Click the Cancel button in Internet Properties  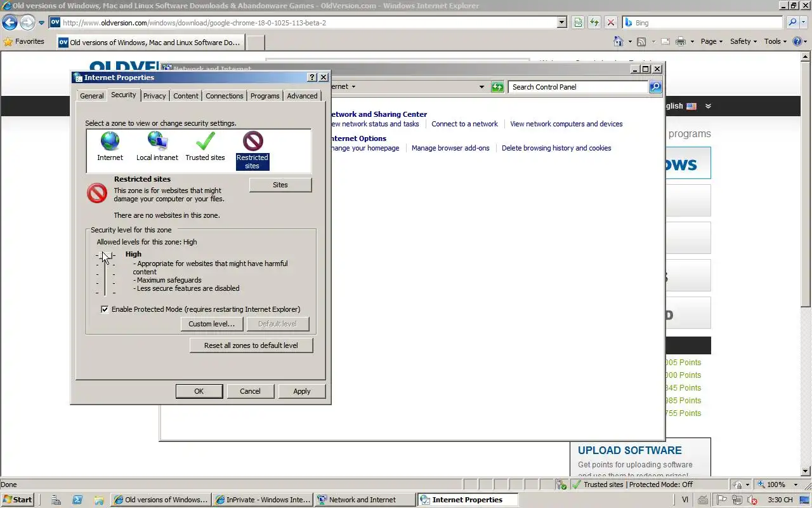pyautogui.click(x=250, y=391)
